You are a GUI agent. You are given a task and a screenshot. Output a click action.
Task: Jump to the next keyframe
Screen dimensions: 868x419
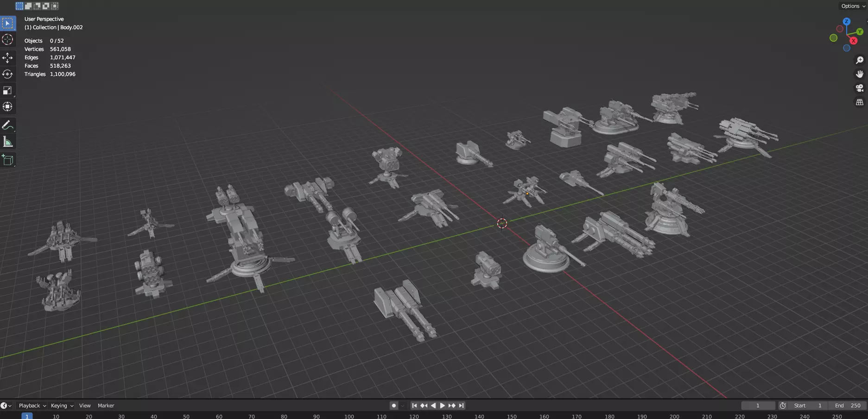[x=451, y=406]
